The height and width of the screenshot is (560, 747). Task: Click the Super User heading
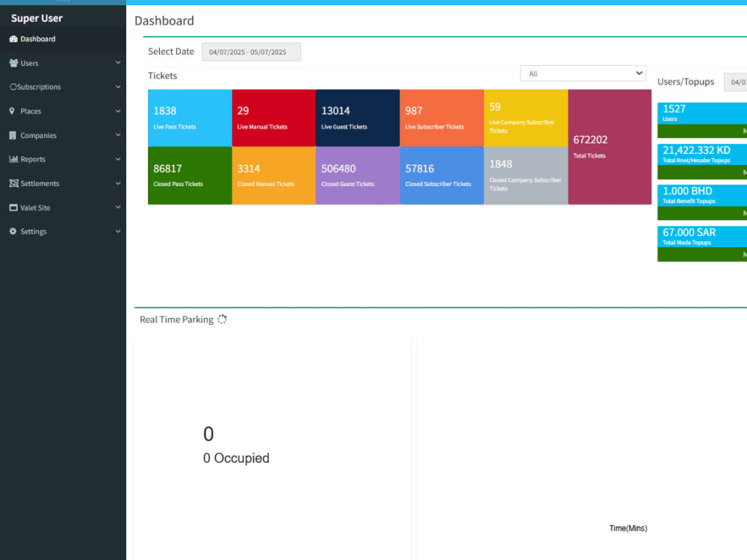click(x=37, y=19)
